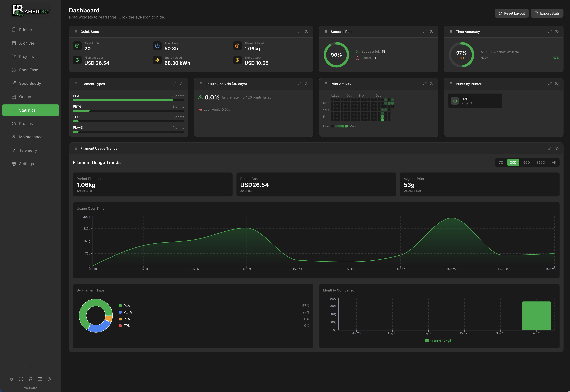Click the Reset Layout button

click(511, 13)
